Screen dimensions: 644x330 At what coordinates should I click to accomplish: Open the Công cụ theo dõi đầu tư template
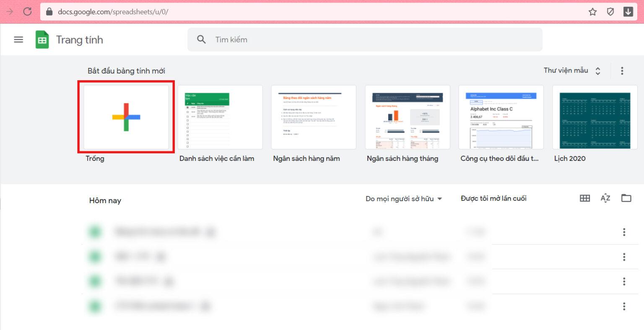501,117
